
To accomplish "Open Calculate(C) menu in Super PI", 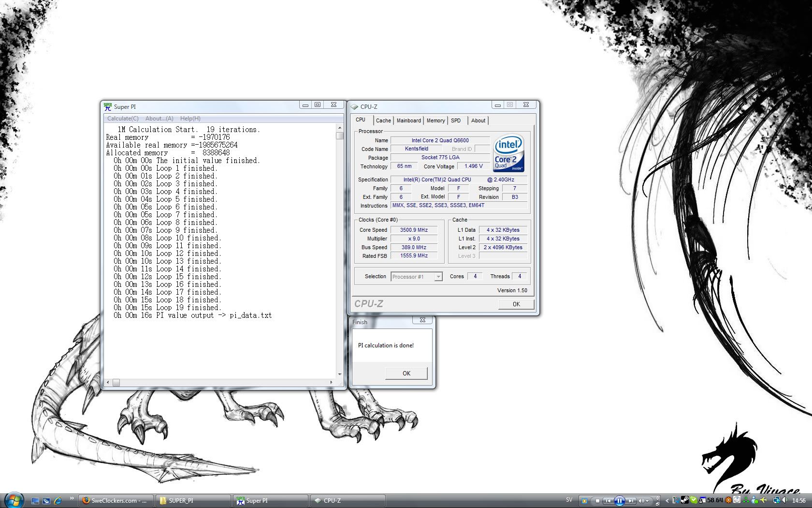I will 123,119.
